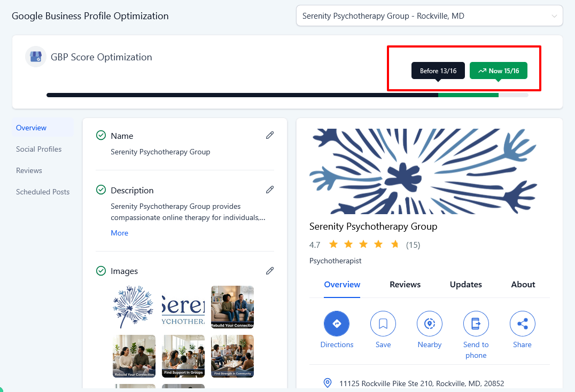Image resolution: width=575 pixels, height=392 pixels.
Task: Click the Save label under bookmark
Action: 383,345
